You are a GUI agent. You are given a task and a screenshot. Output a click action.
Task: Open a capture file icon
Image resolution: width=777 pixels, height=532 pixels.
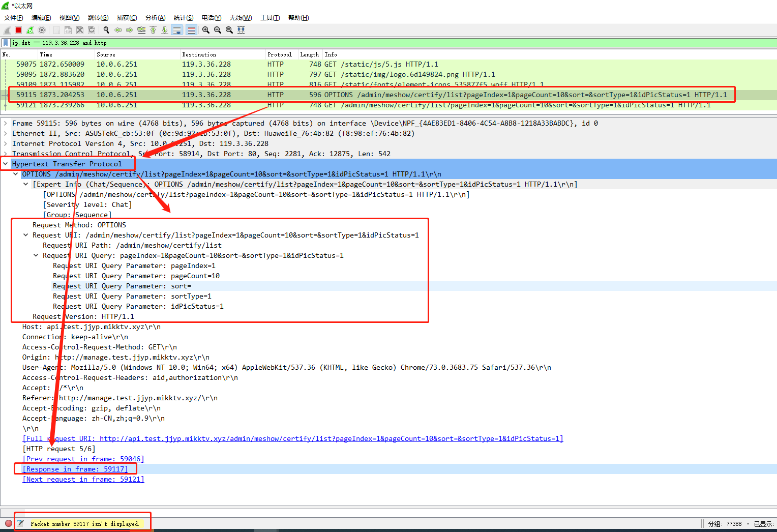pos(56,30)
